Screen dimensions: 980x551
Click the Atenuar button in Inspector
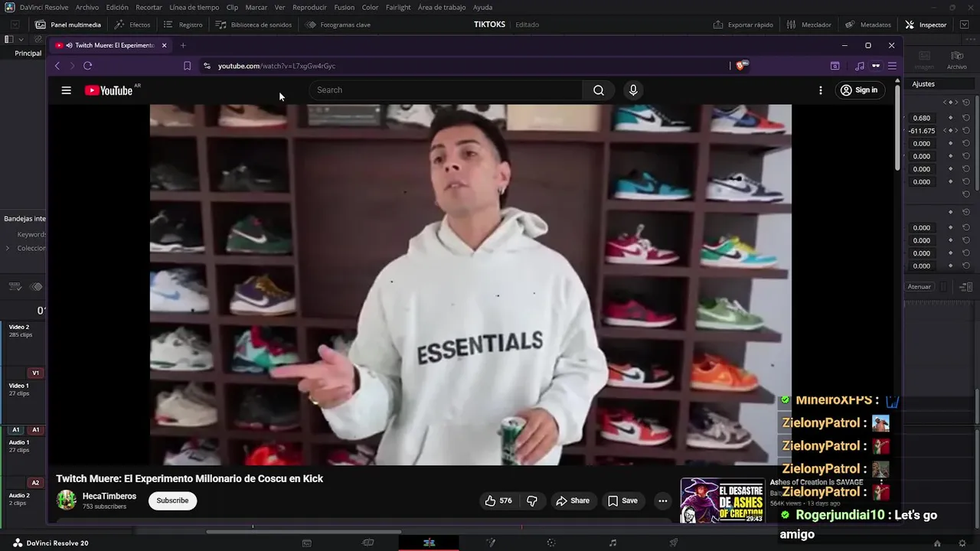(x=920, y=287)
